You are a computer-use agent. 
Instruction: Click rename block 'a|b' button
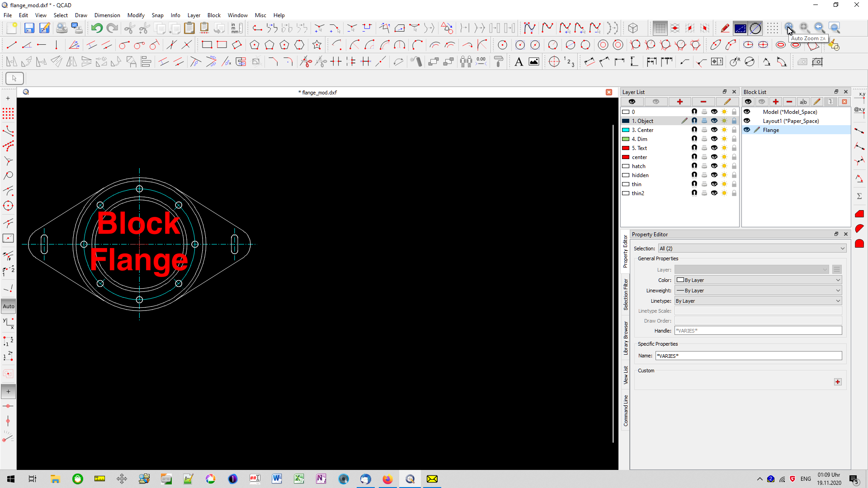pyautogui.click(x=803, y=102)
